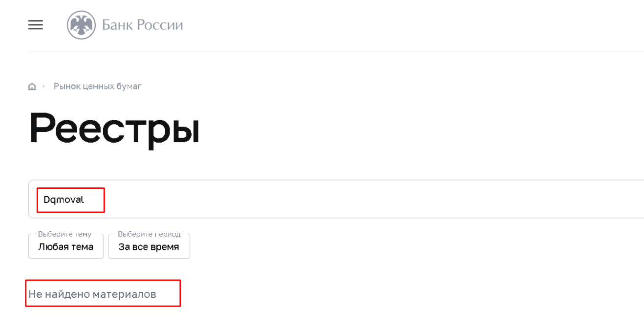Open the "Рынок ценных бумаг" breadcrumb link
Image resolution: width=644 pixels, height=332 pixels.
[98, 87]
